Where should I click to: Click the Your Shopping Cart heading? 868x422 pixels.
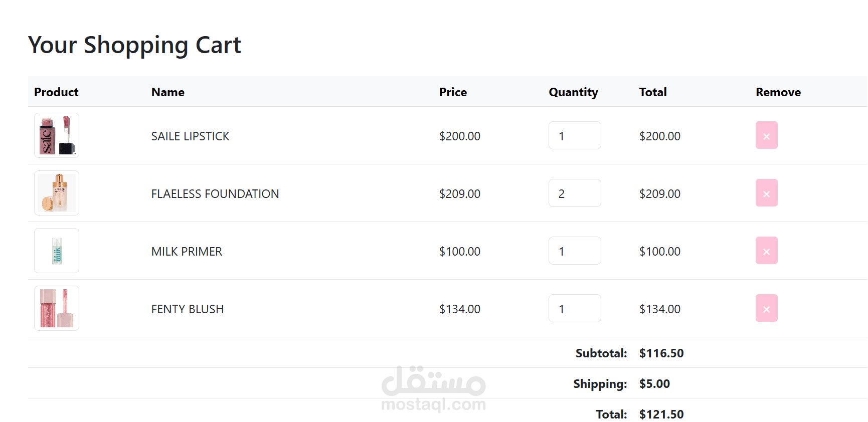coord(134,45)
